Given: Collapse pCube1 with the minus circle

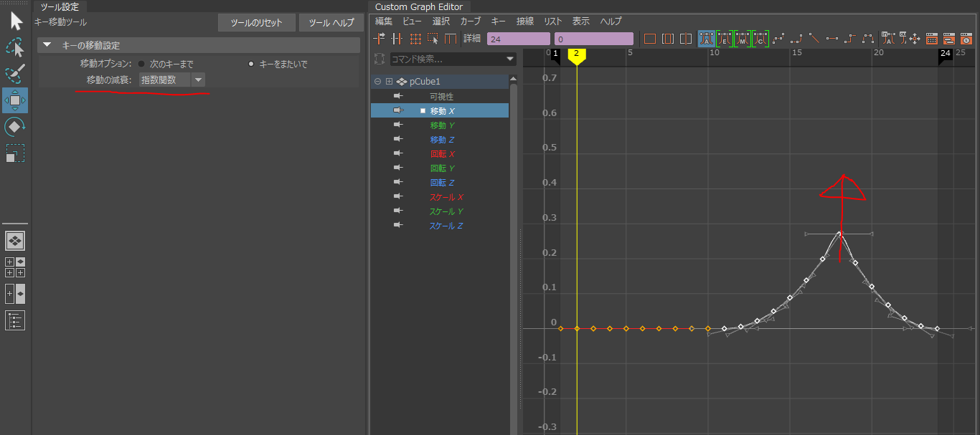Looking at the screenshot, I should pos(377,82).
